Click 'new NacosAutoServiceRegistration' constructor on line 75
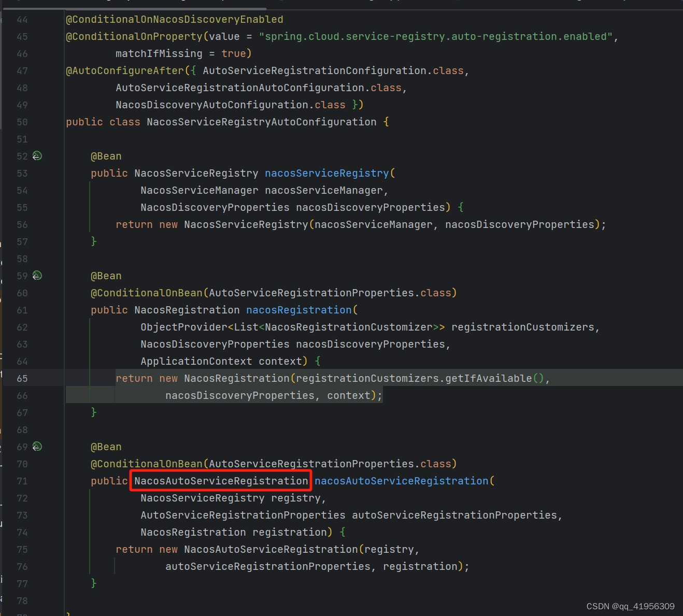 tap(259, 549)
